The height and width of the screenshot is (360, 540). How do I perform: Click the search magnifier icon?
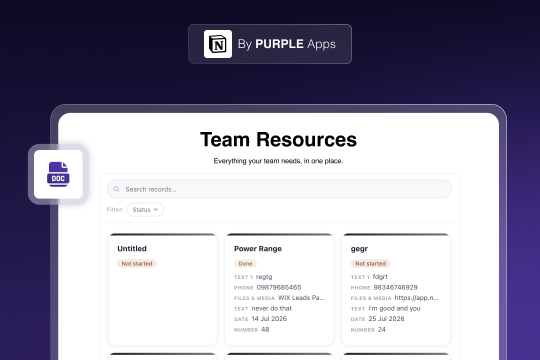(x=116, y=189)
